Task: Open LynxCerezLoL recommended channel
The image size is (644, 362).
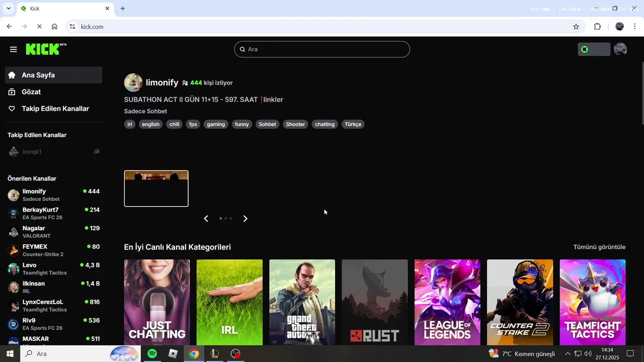Action: pyautogui.click(x=53, y=306)
